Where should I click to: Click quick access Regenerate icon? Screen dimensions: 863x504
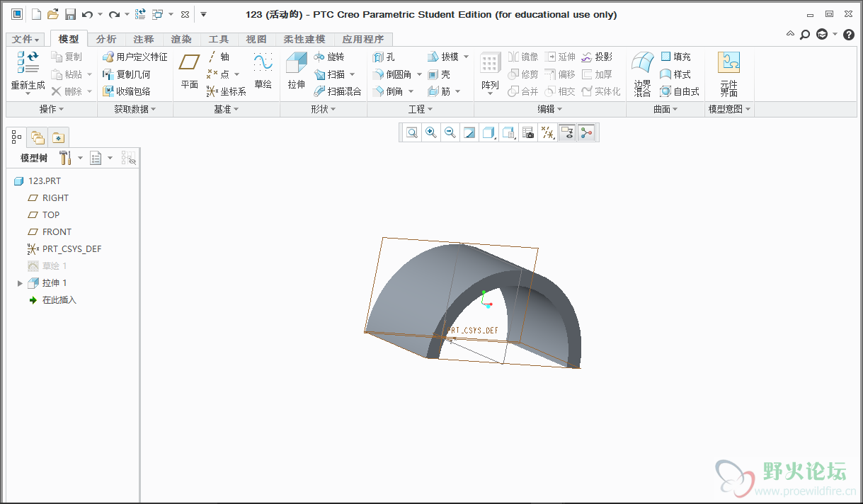click(x=140, y=14)
